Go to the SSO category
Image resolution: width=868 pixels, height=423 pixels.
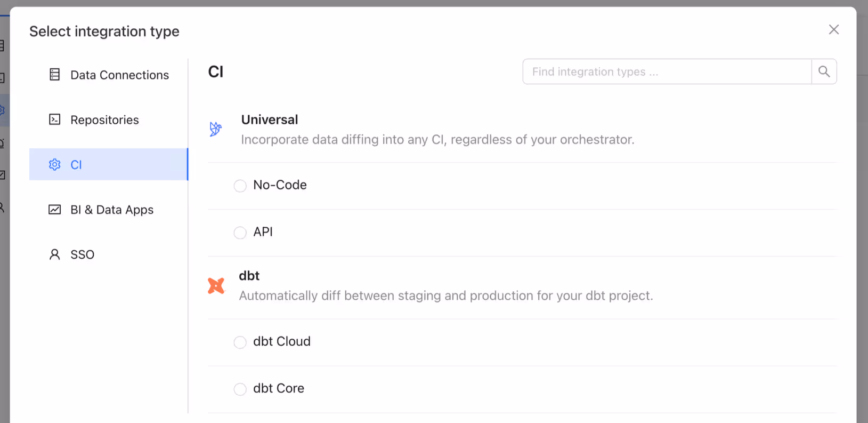(x=109, y=254)
